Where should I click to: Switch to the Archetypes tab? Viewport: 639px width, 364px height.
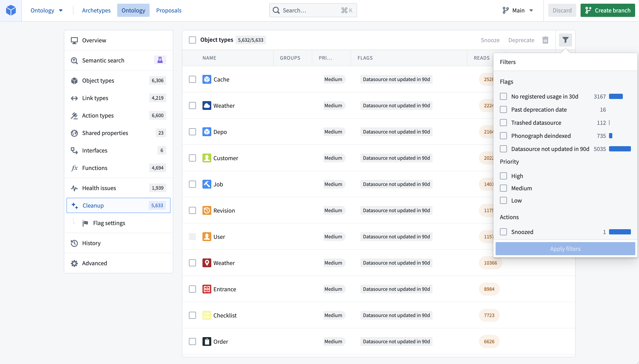(x=96, y=10)
